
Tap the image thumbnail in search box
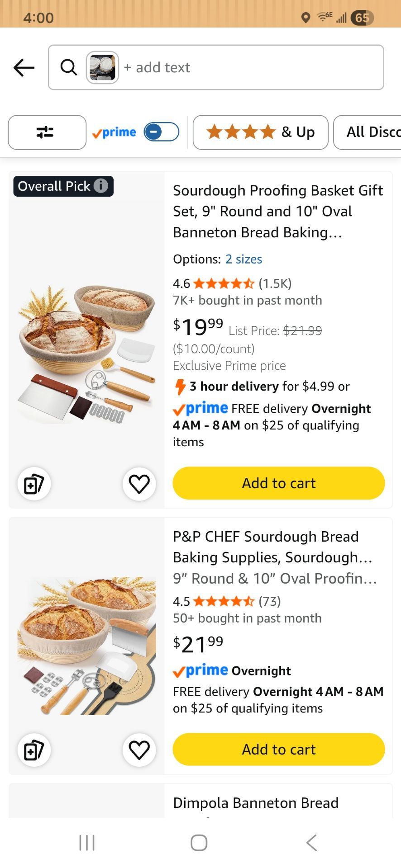(x=103, y=67)
